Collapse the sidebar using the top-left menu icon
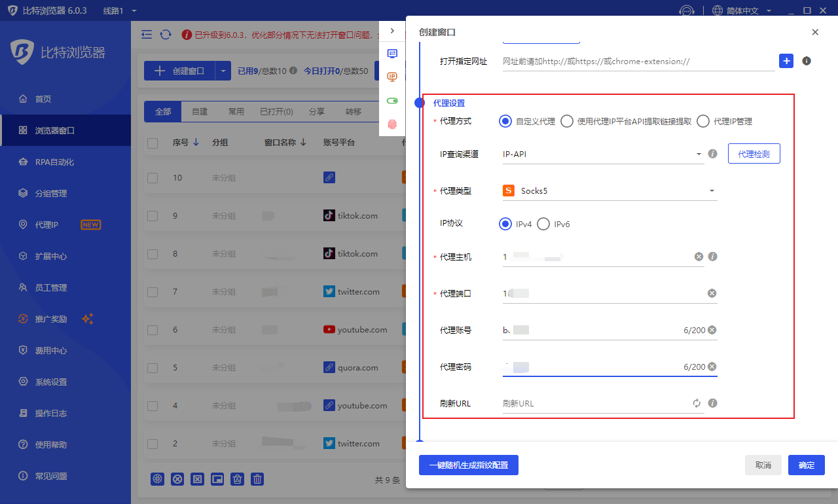 pyautogui.click(x=147, y=35)
